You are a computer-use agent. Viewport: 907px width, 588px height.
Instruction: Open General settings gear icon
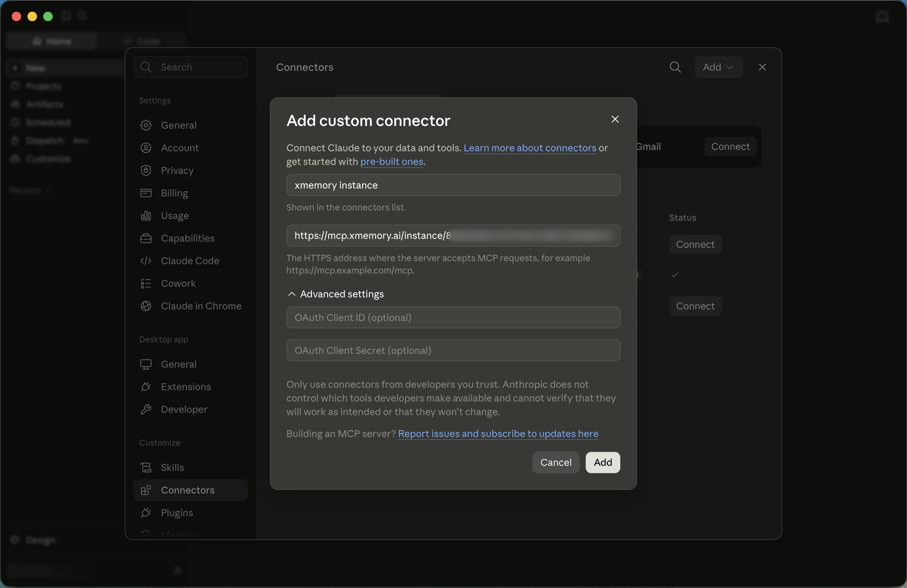146,125
